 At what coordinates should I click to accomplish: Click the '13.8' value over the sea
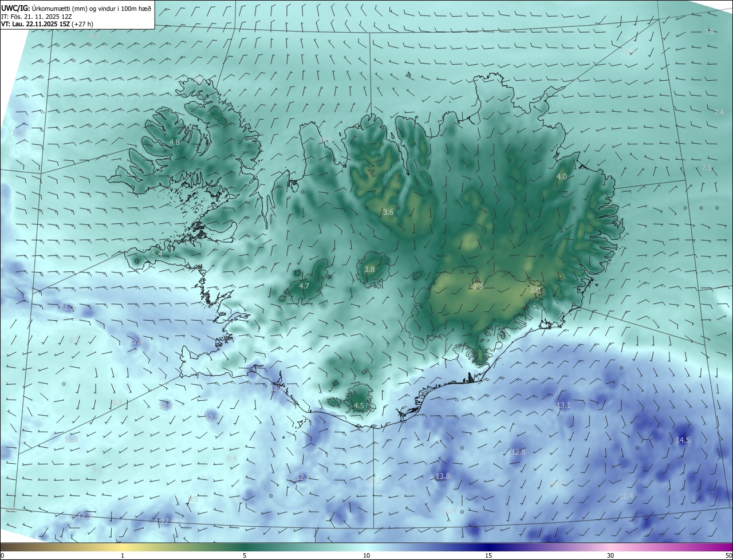443,476
